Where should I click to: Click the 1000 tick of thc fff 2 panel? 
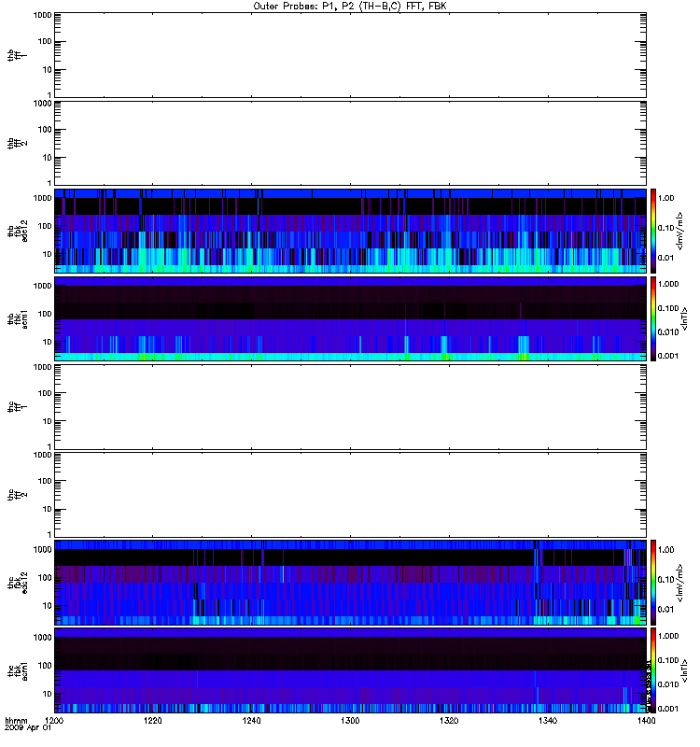[x=42, y=455]
